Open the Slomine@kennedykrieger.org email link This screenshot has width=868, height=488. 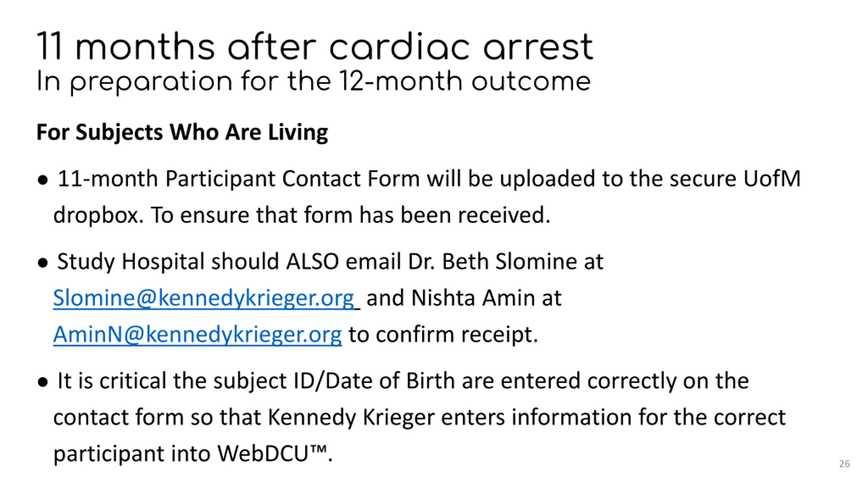click(204, 298)
